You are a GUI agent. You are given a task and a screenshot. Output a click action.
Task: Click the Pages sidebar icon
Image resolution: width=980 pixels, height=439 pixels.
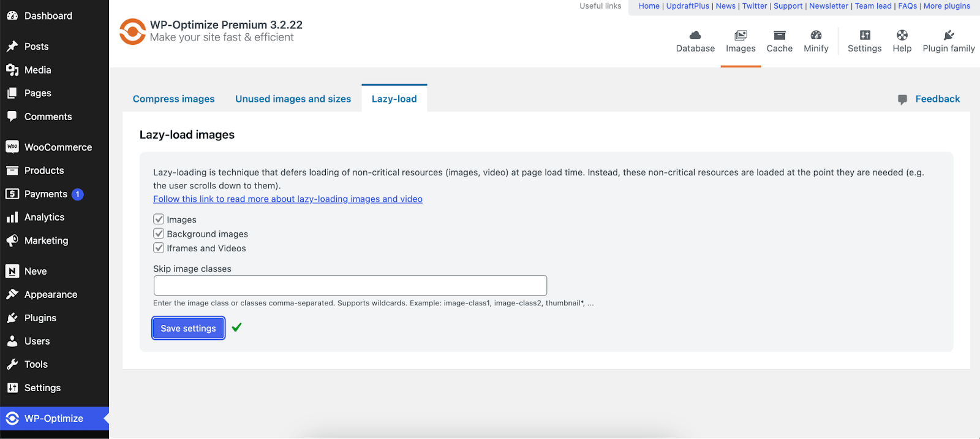coord(12,93)
